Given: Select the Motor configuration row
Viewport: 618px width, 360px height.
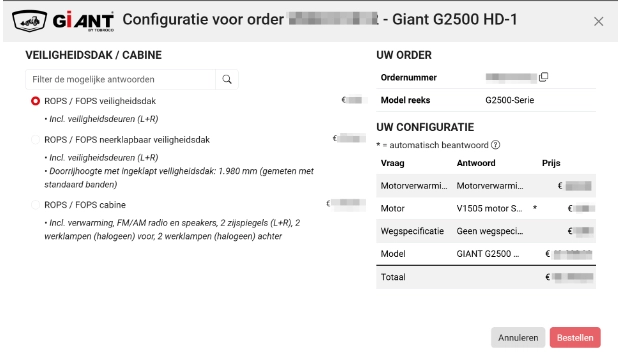Looking at the screenshot, I should tap(486, 208).
